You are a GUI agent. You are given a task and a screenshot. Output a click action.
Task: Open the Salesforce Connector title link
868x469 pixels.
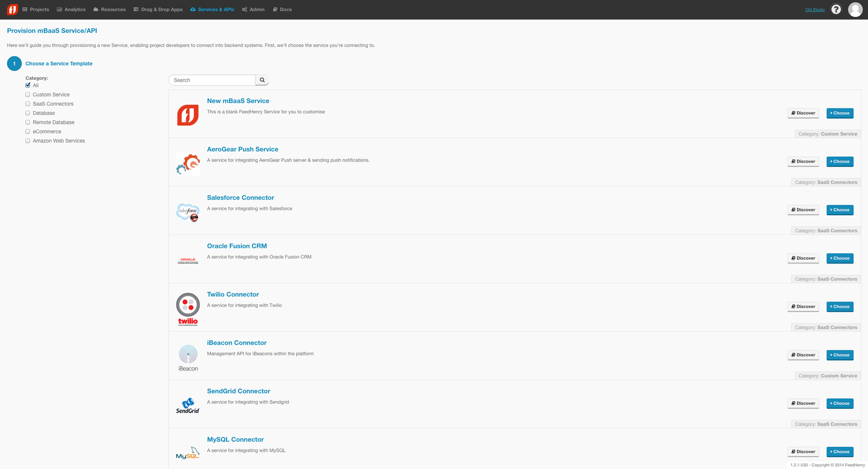[240, 197]
